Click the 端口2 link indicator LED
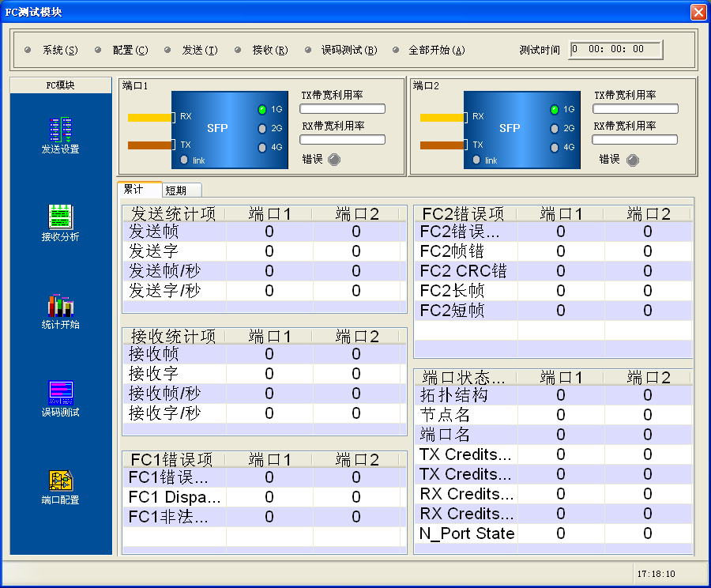 tap(476, 160)
